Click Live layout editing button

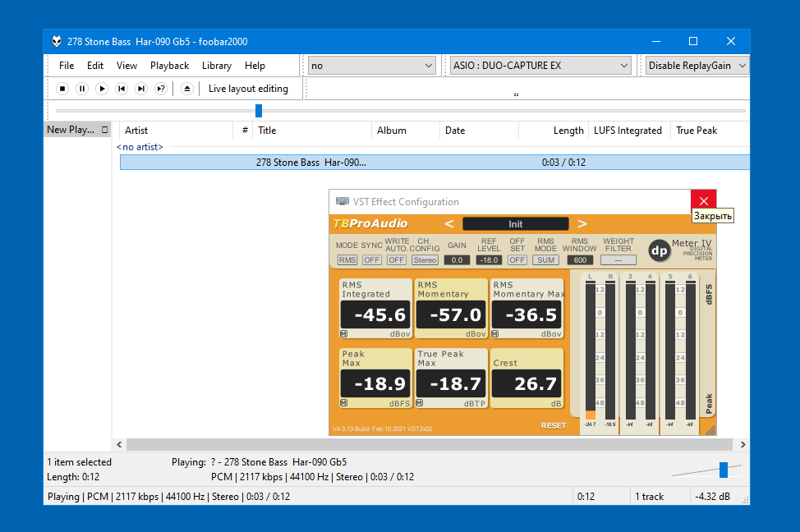(248, 89)
